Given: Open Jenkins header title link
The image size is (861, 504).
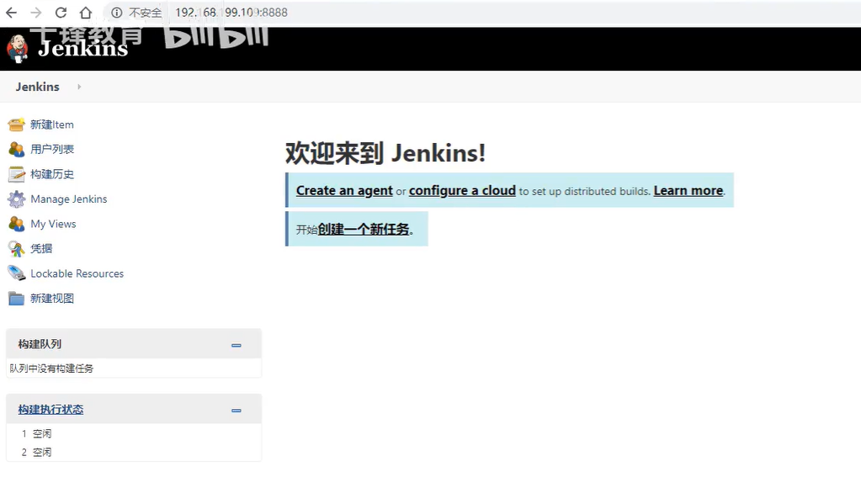Looking at the screenshot, I should click(x=83, y=48).
